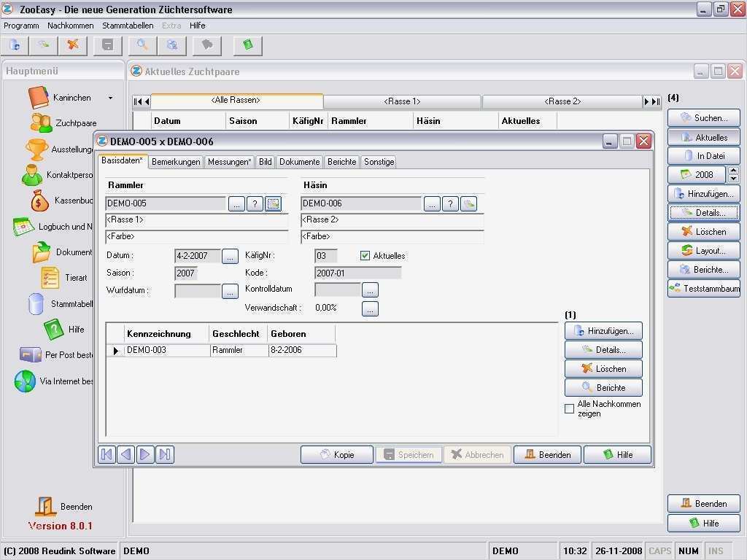Open the Ausstellungen trophy menu entry
This screenshot has width=747, height=560.
60,149
